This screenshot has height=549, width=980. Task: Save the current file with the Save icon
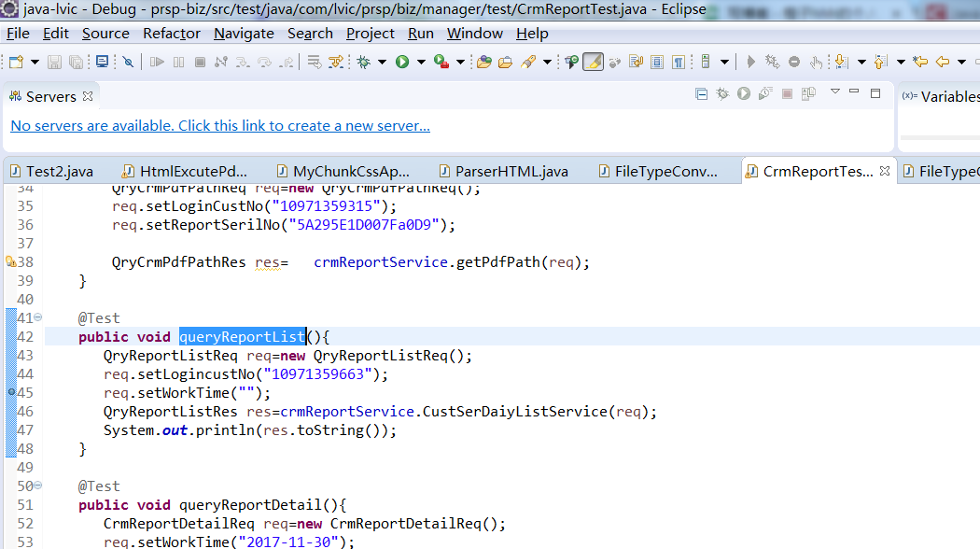click(54, 61)
